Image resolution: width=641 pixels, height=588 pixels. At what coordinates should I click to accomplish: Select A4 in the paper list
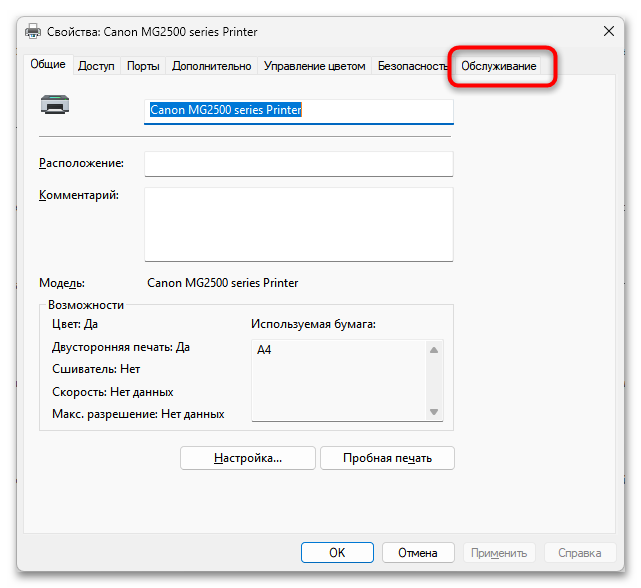(264, 350)
